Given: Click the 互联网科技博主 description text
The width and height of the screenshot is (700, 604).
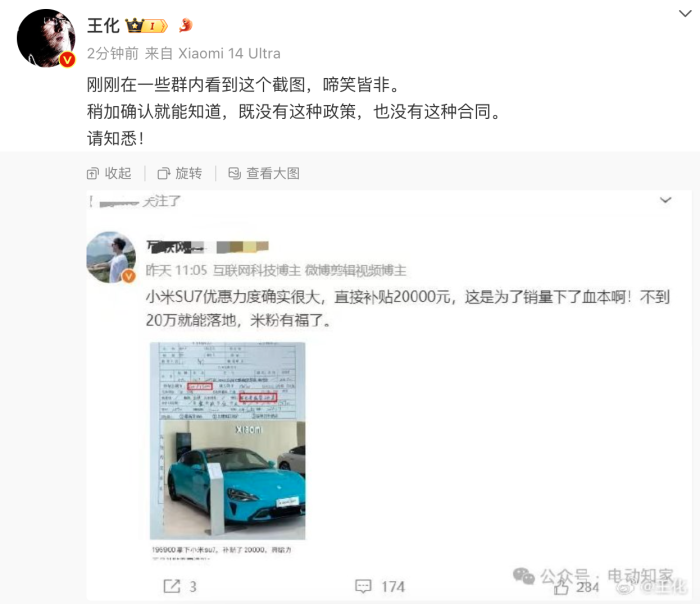Looking at the screenshot, I should (257, 271).
